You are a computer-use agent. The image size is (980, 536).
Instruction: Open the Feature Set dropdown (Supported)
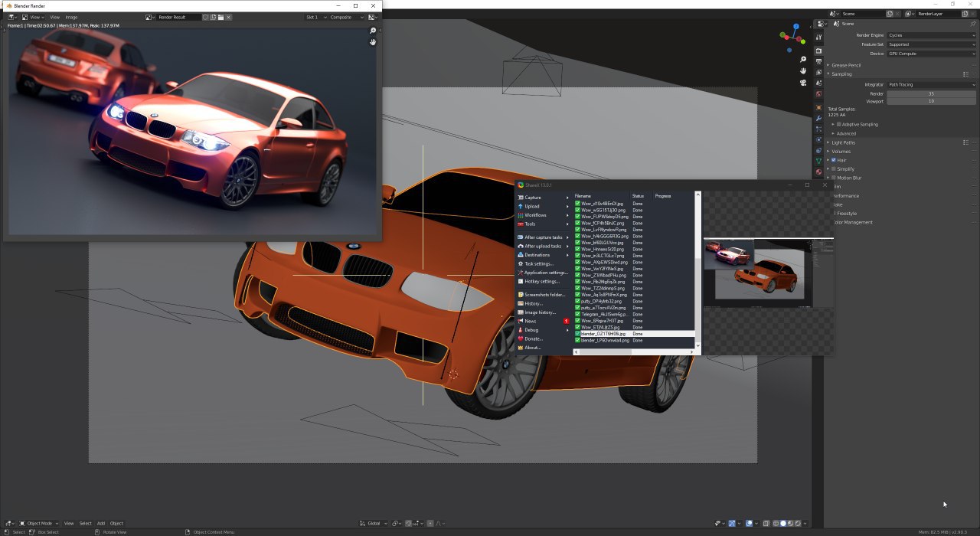[931, 44]
